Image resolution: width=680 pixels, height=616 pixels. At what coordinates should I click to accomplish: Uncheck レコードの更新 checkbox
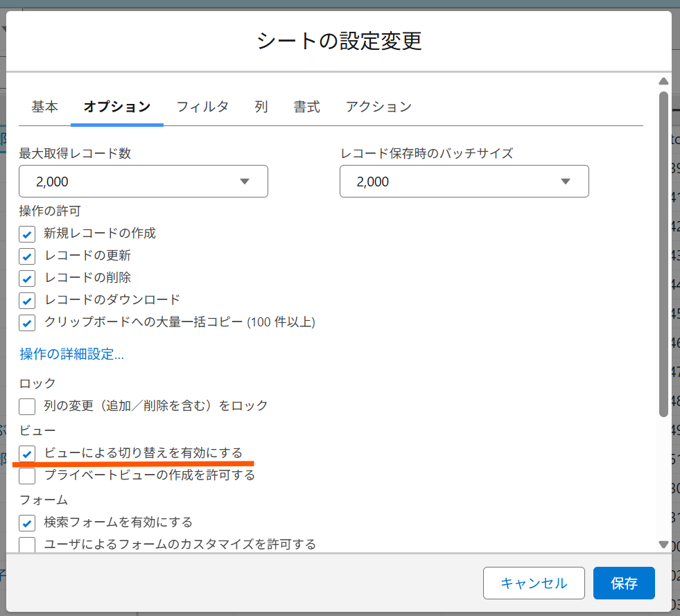point(27,256)
